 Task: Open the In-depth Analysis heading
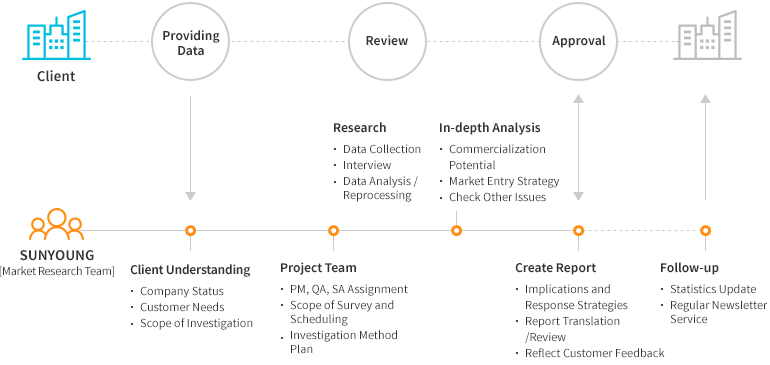490,128
